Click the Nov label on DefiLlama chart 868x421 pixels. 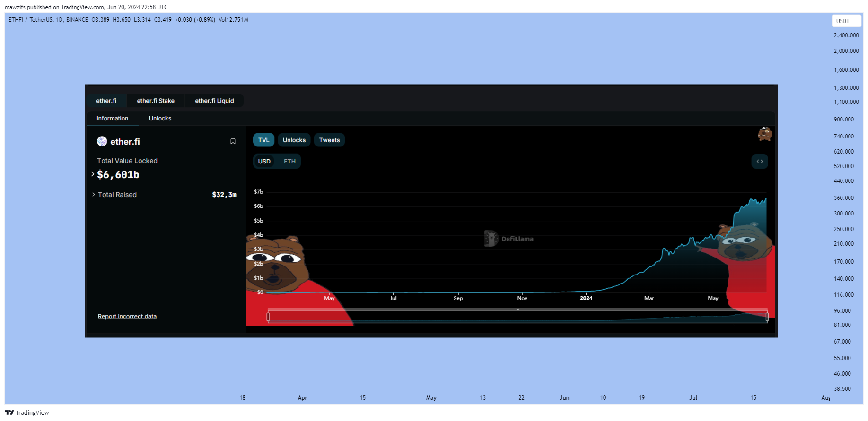522,298
